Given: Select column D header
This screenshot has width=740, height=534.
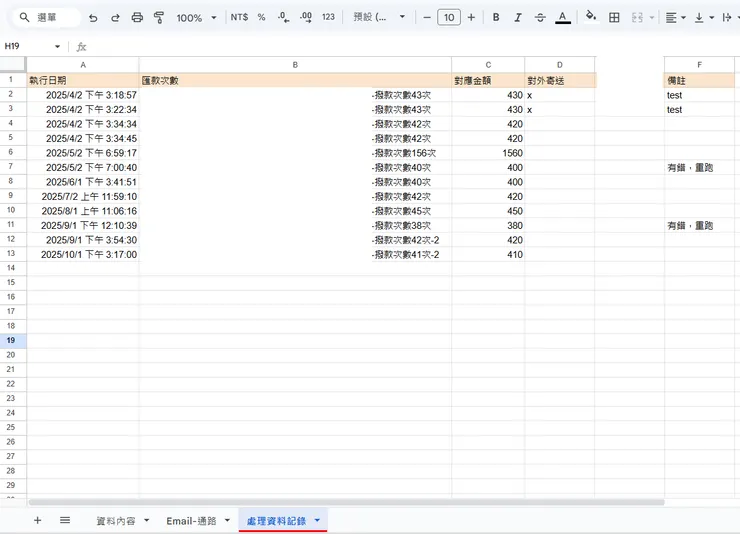Looking at the screenshot, I should coord(560,65).
